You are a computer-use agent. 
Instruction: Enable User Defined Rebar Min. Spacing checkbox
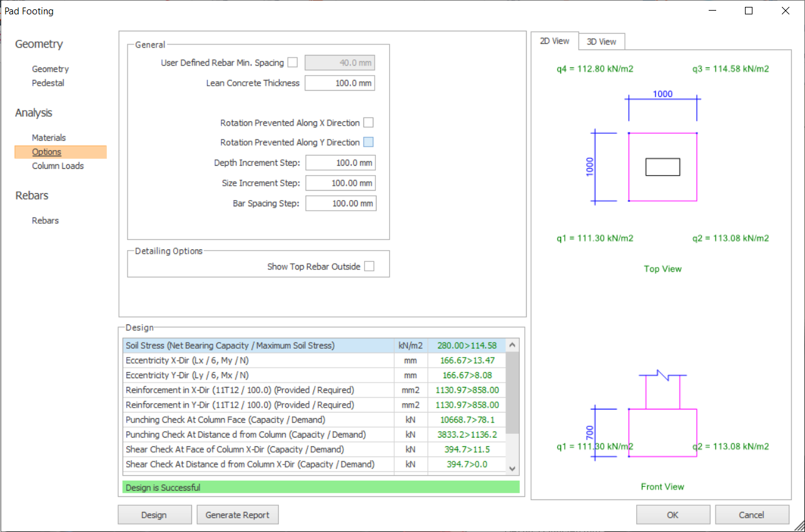pos(293,63)
